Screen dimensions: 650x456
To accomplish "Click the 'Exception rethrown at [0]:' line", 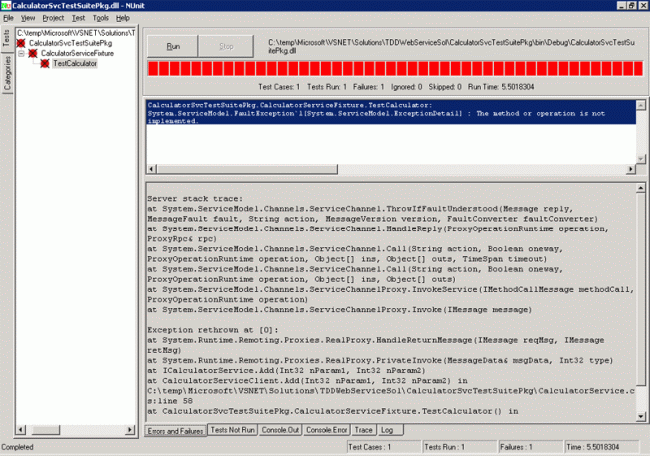I will [213, 330].
